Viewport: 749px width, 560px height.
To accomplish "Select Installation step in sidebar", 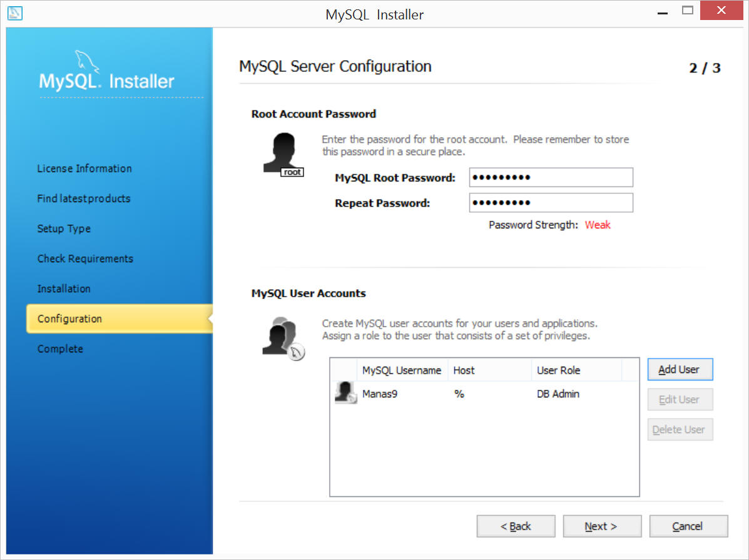I will (64, 288).
